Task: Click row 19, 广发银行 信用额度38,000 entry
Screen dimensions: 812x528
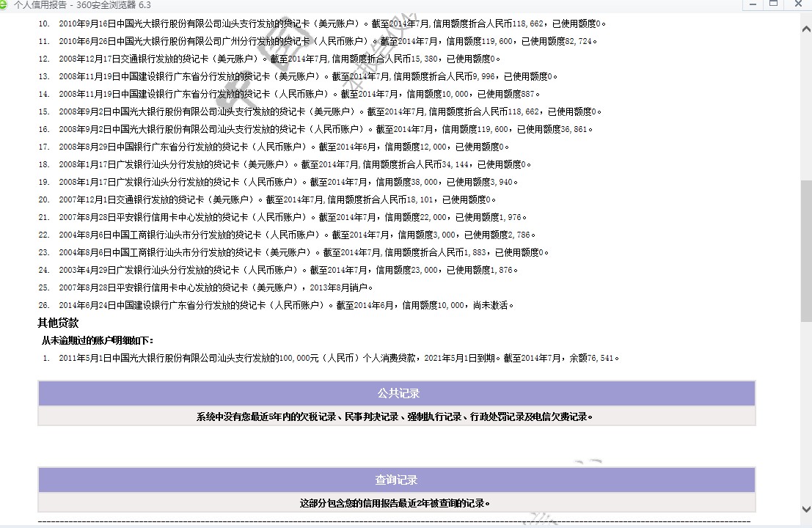Action: point(278,182)
